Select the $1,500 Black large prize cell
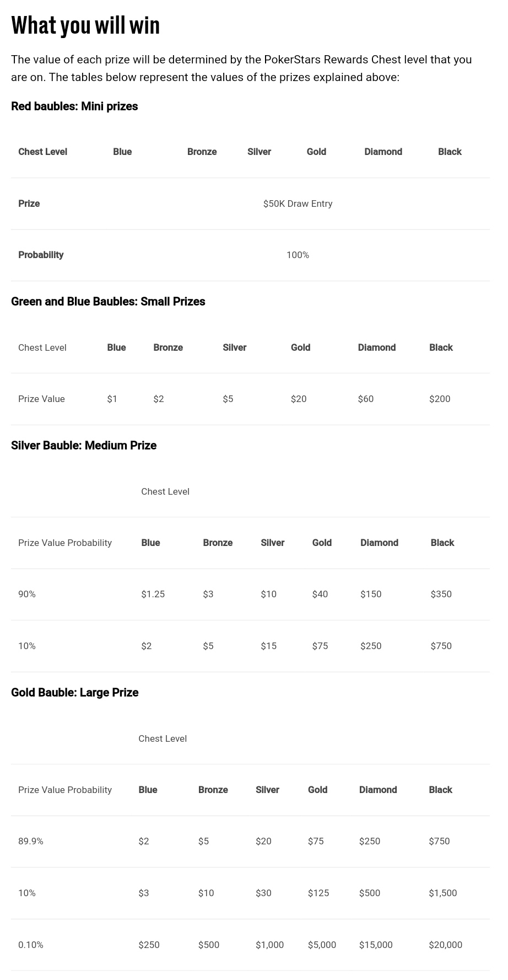 pos(442,893)
